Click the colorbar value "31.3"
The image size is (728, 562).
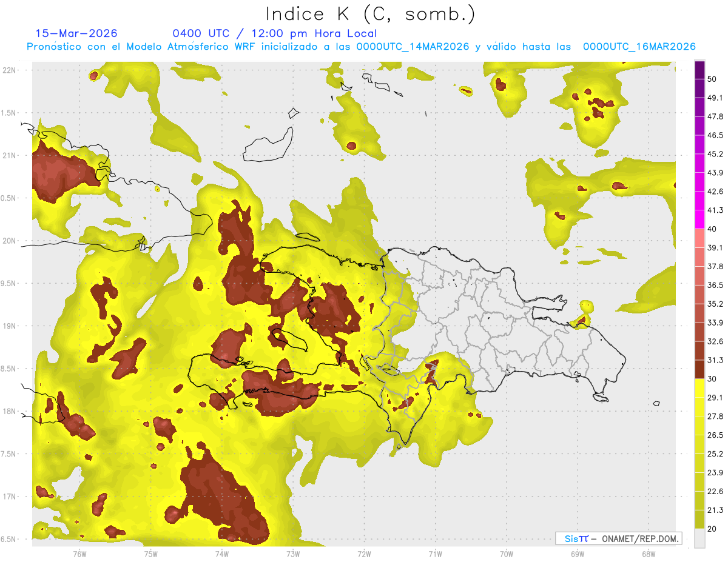pos(715,360)
